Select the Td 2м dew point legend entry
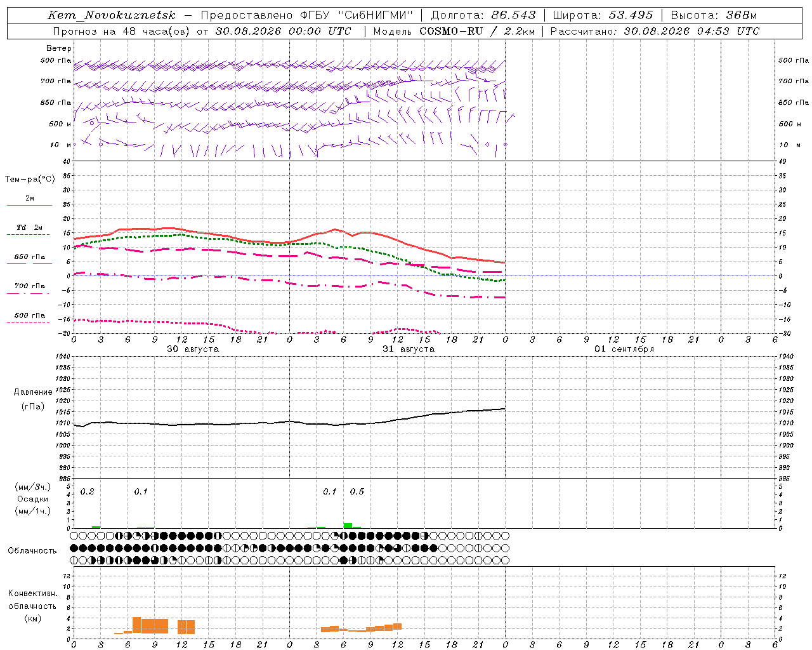Viewport: 812px width, 650px height. [29, 227]
